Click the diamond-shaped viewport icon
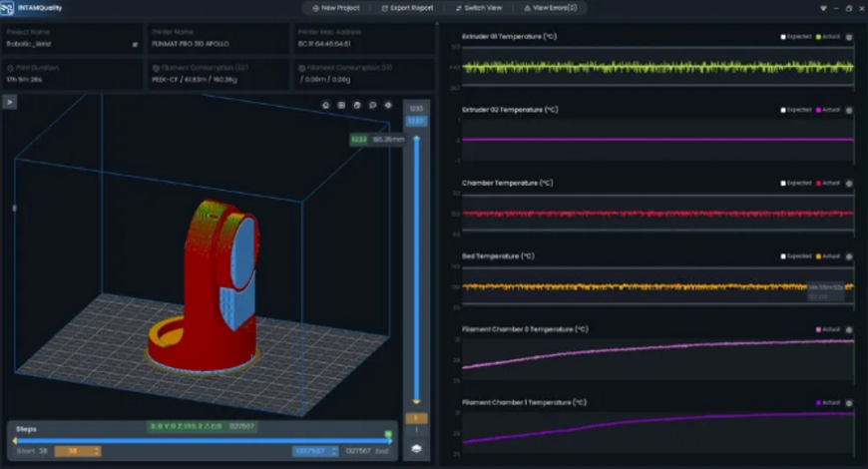This screenshot has width=868, height=469. pyautogui.click(x=388, y=105)
